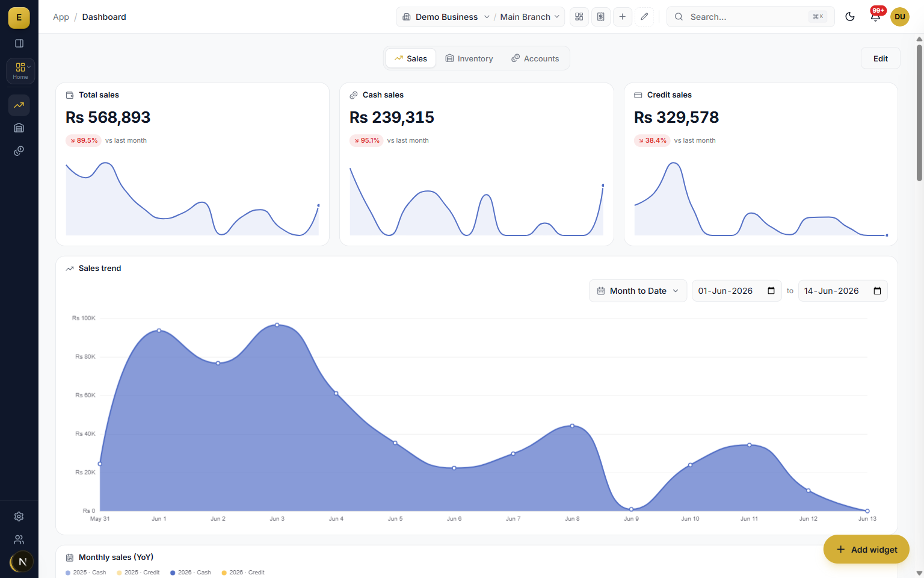924x578 pixels.
Task: Click the Rs 100K axis label
Action: tap(84, 318)
